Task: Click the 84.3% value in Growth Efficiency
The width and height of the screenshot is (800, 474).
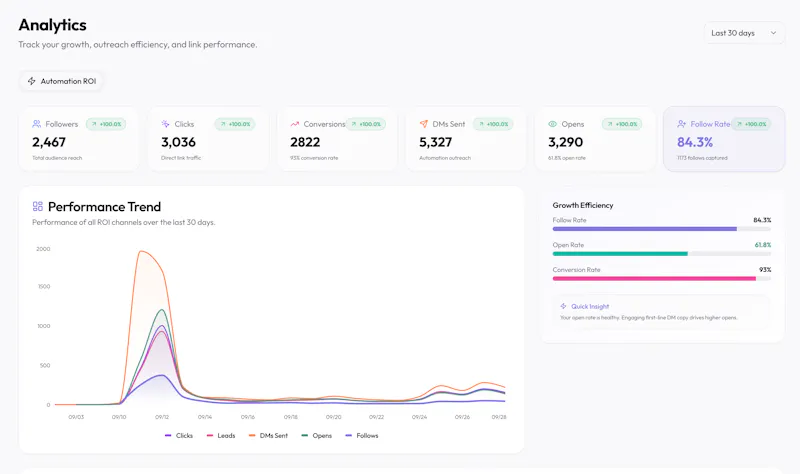Action: [x=762, y=220]
